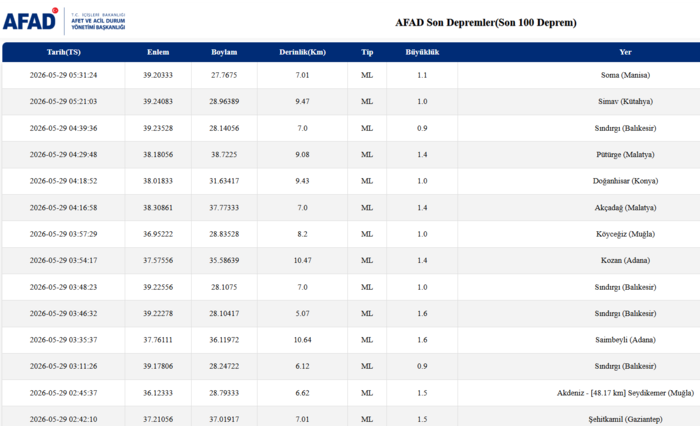Click latitude value 38.18056

click(x=158, y=155)
